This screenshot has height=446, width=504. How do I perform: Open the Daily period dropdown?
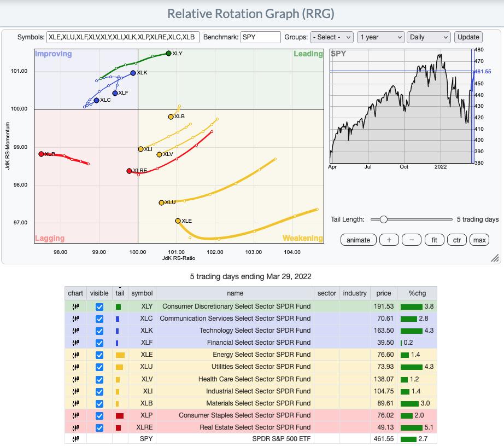[x=429, y=37]
